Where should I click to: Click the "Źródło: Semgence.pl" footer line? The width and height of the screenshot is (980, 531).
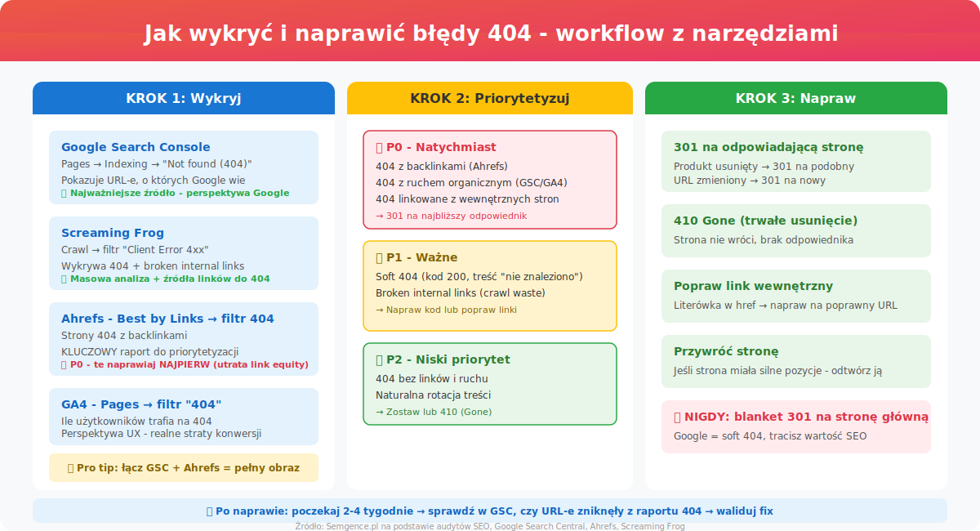[x=490, y=526]
